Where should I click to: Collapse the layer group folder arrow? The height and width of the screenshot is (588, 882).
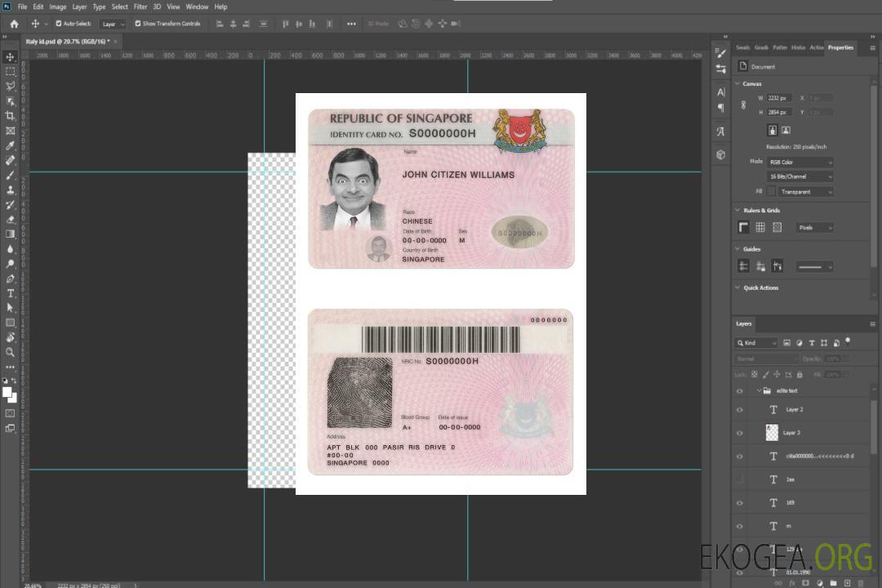pyautogui.click(x=759, y=390)
